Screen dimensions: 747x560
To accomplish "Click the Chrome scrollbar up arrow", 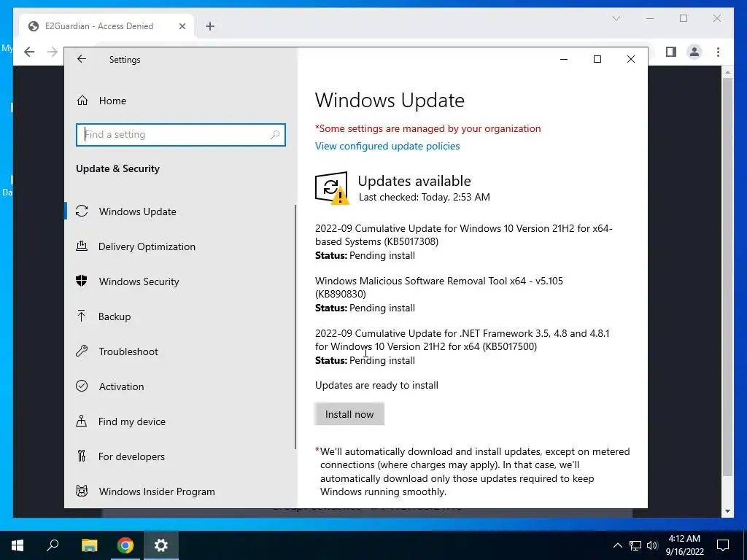I will pos(727,72).
